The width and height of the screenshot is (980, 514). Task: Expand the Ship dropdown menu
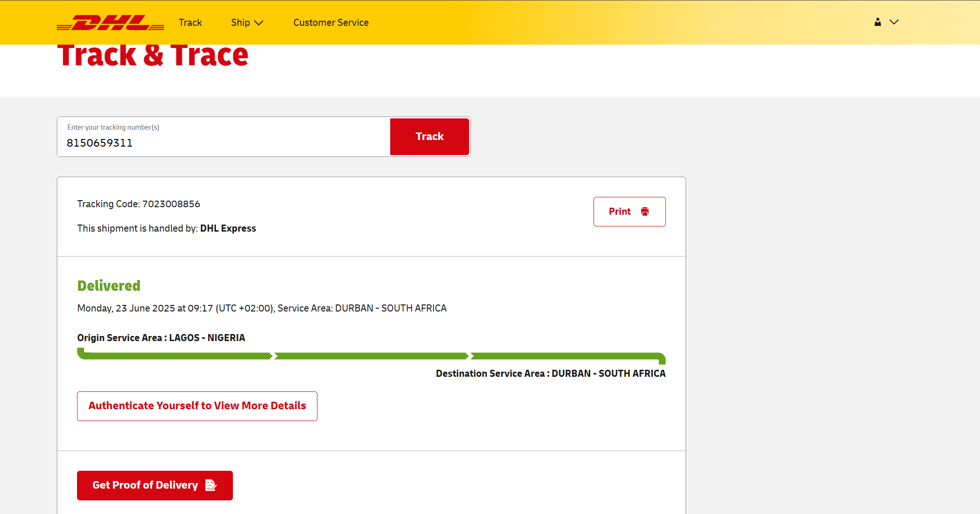click(x=247, y=23)
